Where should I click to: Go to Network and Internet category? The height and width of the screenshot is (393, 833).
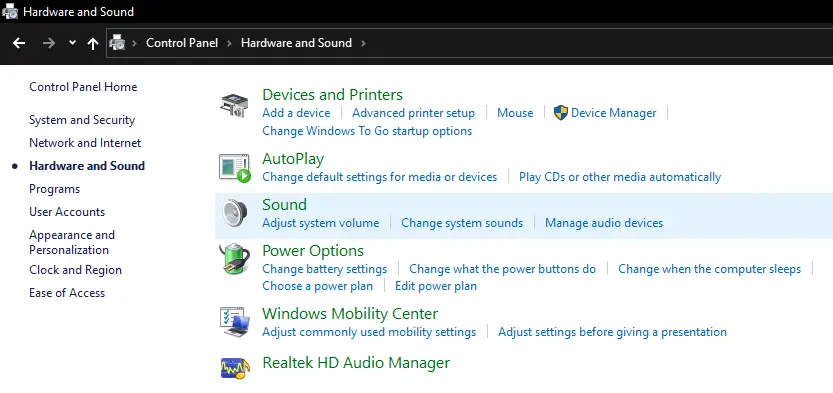pyautogui.click(x=85, y=143)
